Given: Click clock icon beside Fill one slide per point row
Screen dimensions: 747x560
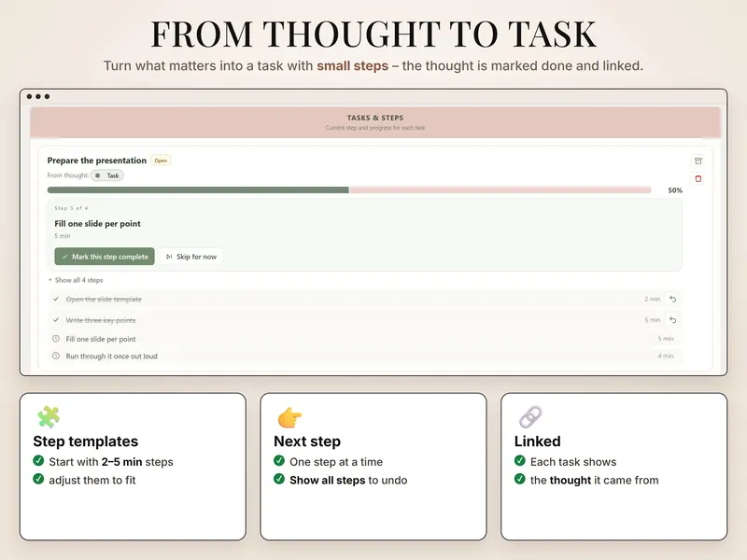Looking at the screenshot, I should click(x=56, y=339).
